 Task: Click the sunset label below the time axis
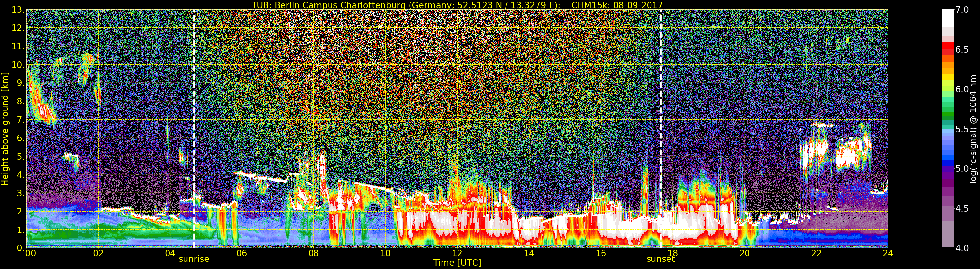pos(660,259)
